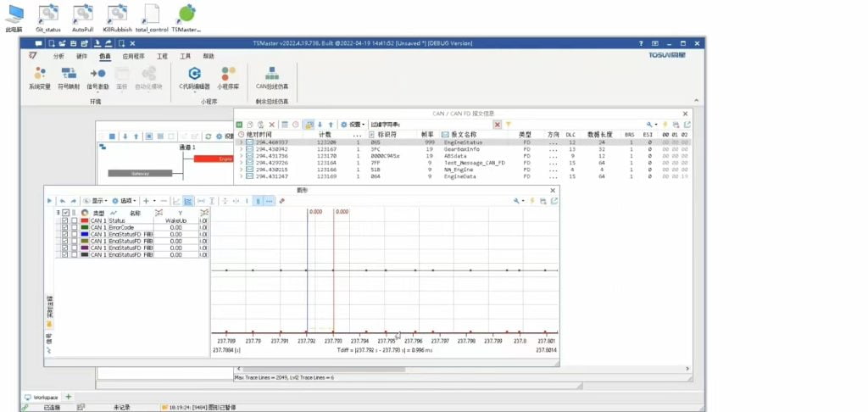Screen dimensions: 868x412
Task: Uncheck the CAN 1 Status signal checkbox
Action: point(64,220)
